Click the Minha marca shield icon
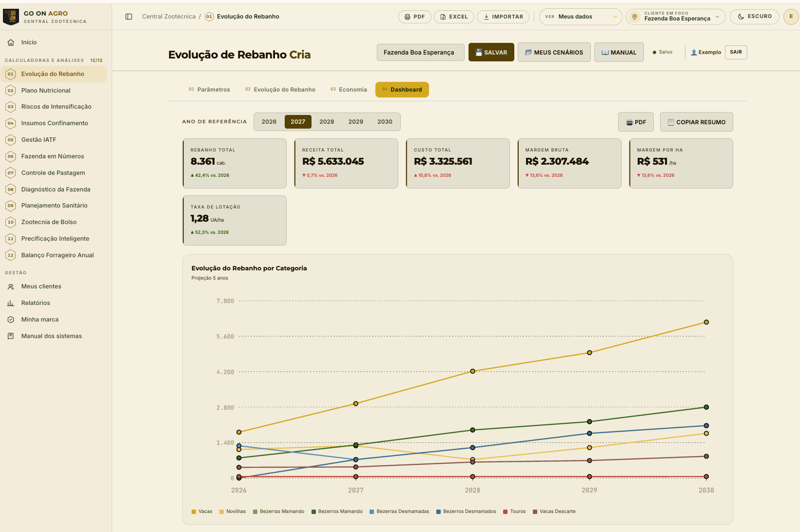The width and height of the screenshot is (800, 532). pyautogui.click(x=11, y=320)
